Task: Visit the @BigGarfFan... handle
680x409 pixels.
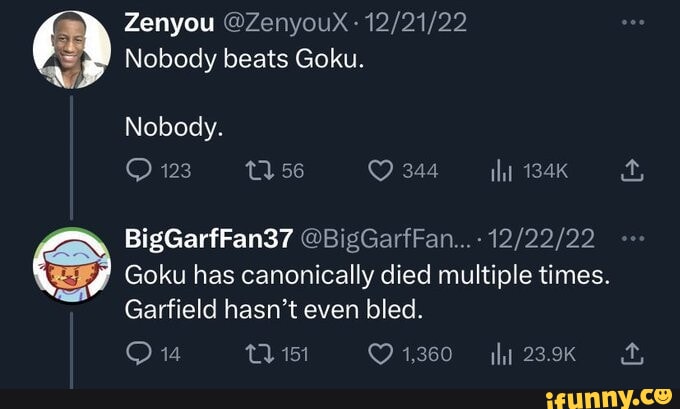Action: (x=375, y=238)
